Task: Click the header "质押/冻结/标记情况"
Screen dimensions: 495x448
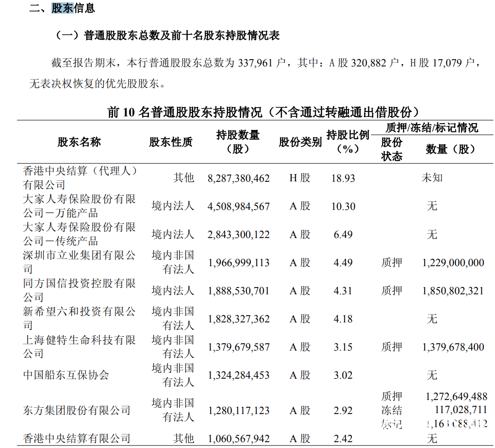Action: pyautogui.click(x=432, y=128)
